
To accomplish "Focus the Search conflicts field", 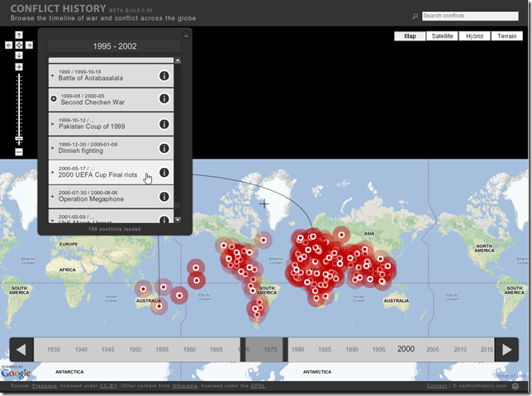I will click(470, 16).
